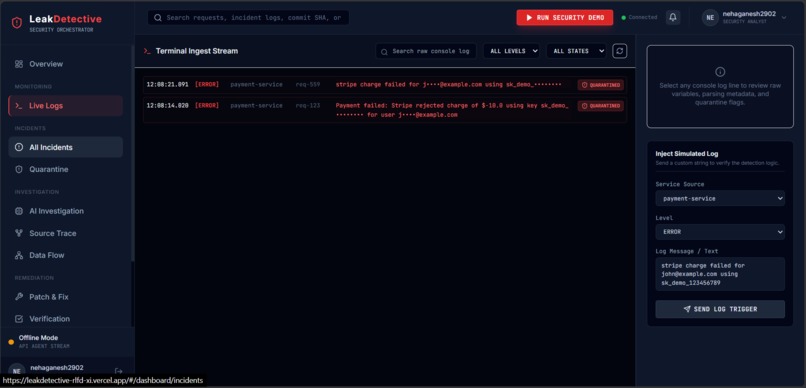Viewport: 806px width, 388px height.
Task: Click the orange Offline Mode status dot
Action: tap(11, 342)
